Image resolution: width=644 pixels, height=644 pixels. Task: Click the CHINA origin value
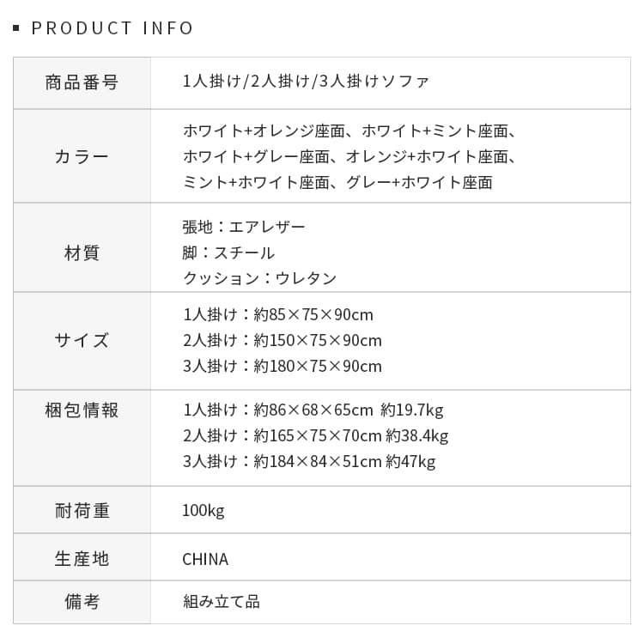pos(205,559)
